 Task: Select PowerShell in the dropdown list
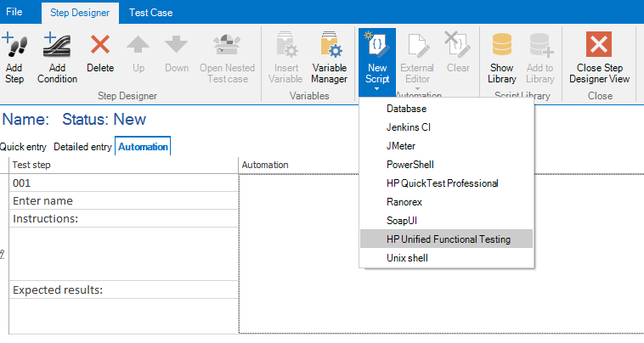pyautogui.click(x=410, y=165)
